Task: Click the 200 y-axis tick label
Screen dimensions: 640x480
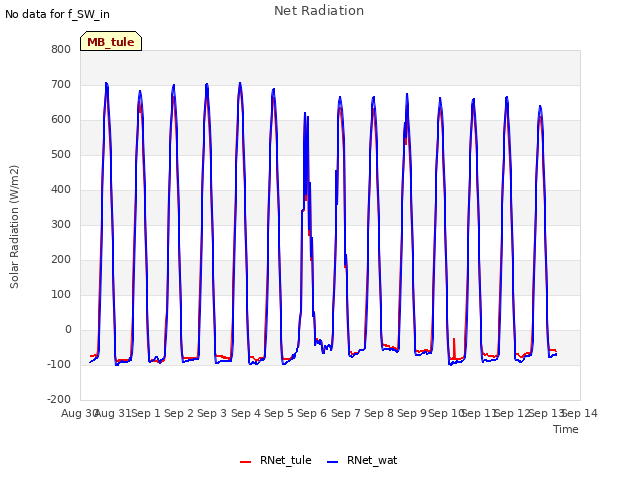Action: point(61,260)
